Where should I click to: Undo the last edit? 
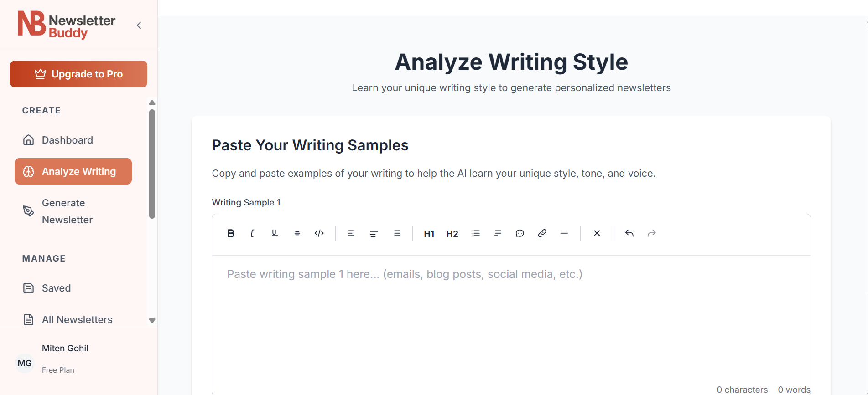[629, 233]
